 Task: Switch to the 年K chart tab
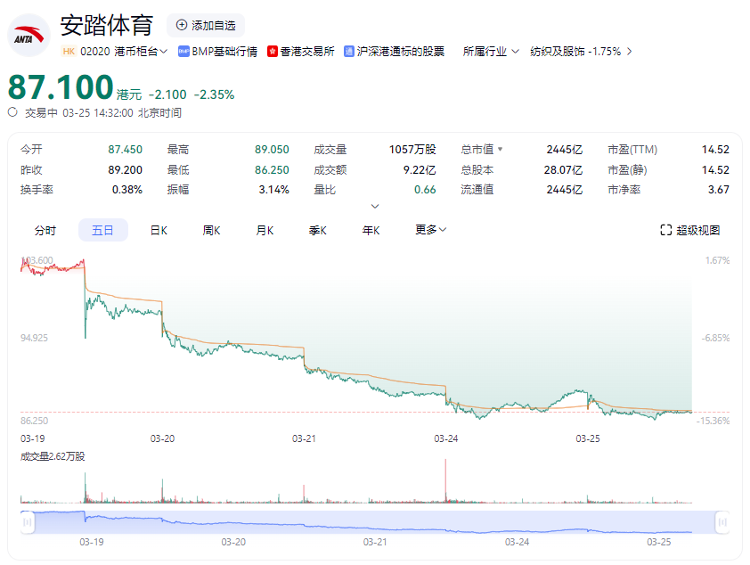pyautogui.click(x=371, y=231)
